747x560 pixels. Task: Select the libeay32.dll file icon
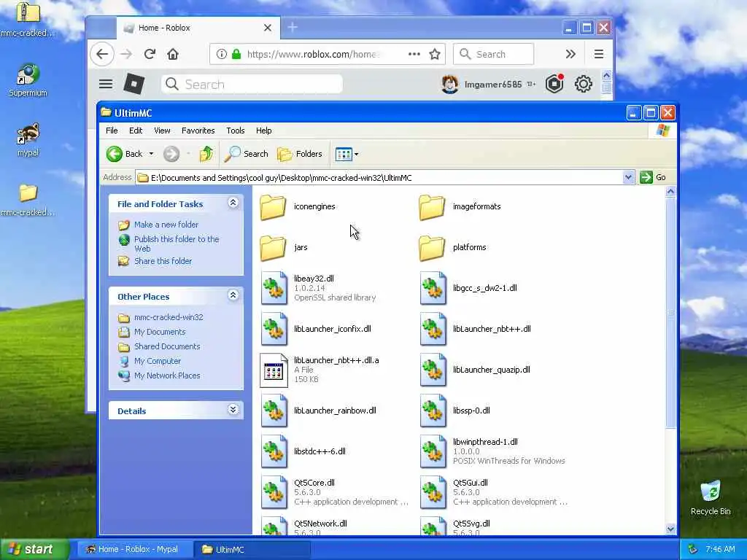(x=274, y=288)
